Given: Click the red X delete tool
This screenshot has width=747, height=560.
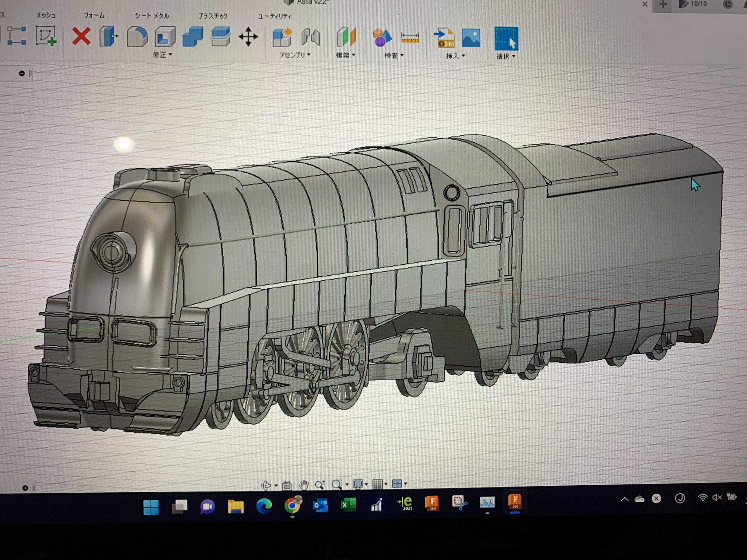Looking at the screenshot, I should point(81,36).
